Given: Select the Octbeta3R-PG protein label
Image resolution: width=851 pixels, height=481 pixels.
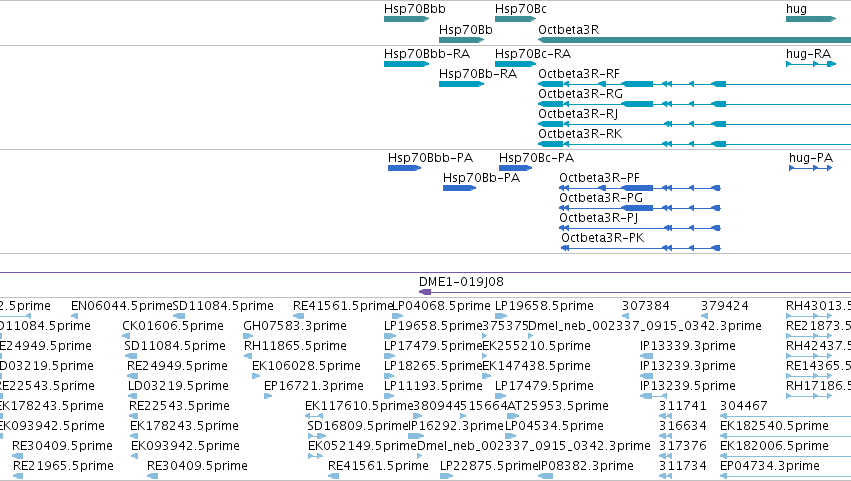Looking at the screenshot, I should pos(601,198).
